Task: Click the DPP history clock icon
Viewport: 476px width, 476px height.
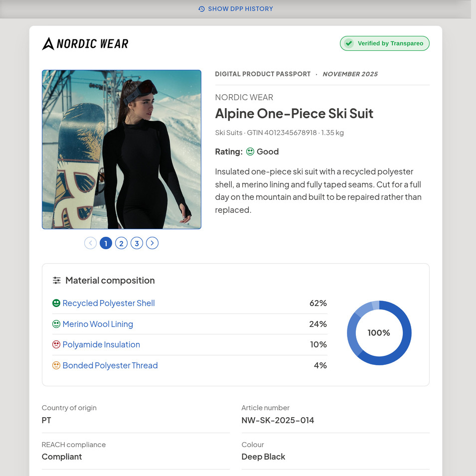Action: (x=201, y=9)
